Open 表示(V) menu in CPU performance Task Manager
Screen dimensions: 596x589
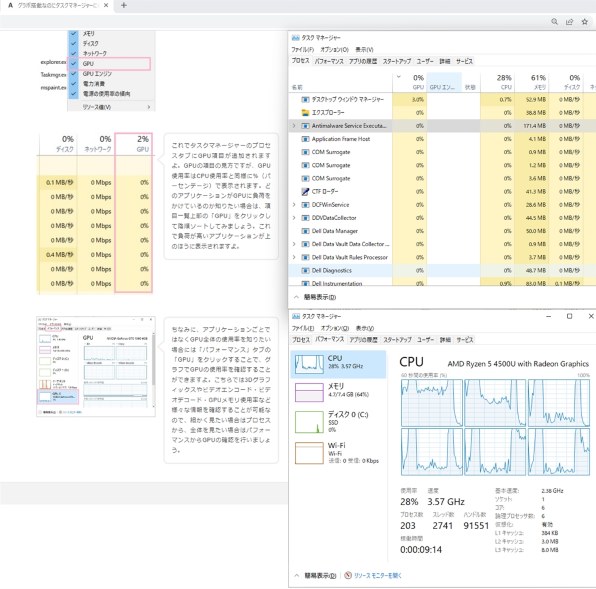click(365, 328)
